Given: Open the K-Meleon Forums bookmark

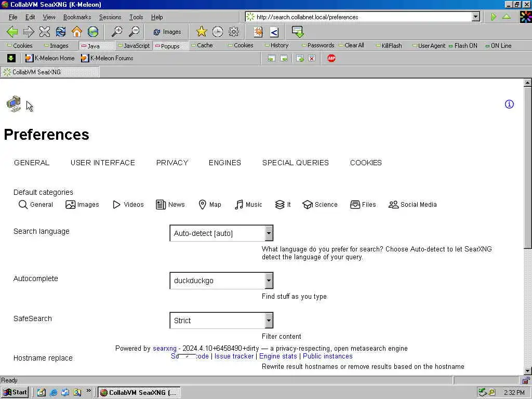Looking at the screenshot, I should (107, 58).
